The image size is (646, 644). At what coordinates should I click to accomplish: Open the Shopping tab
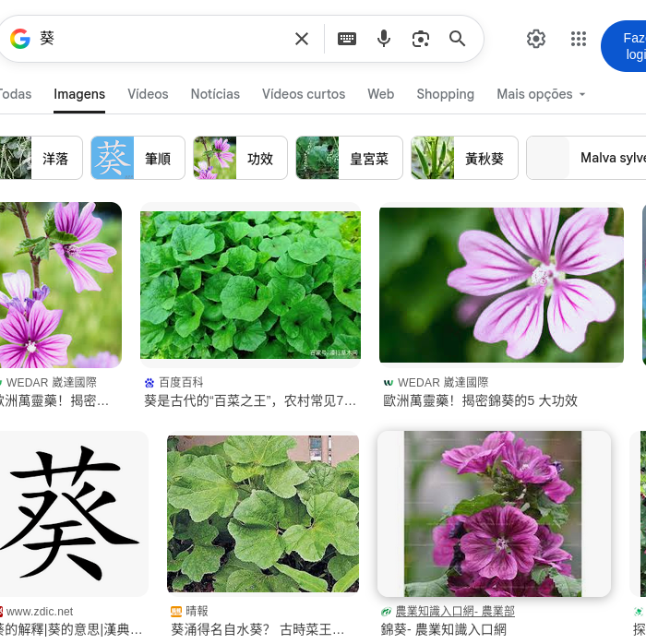(446, 94)
